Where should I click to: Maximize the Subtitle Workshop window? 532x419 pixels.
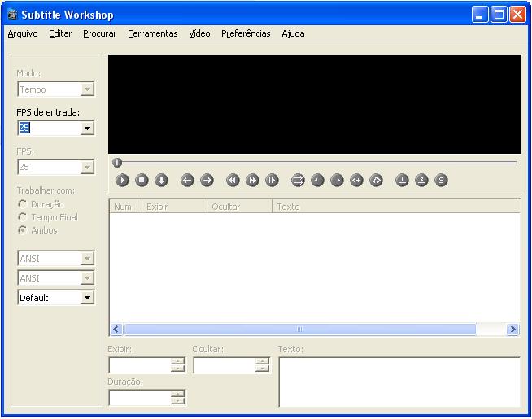pyautogui.click(x=499, y=15)
